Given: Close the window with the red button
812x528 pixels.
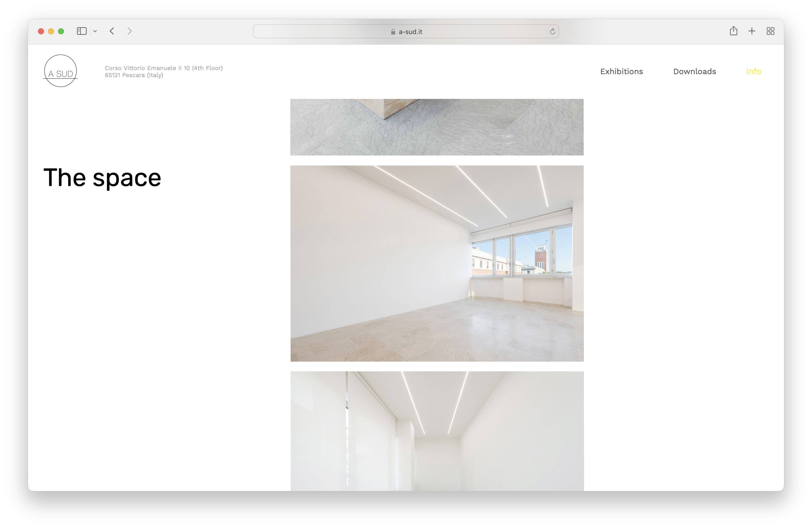Looking at the screenshot, I should tap(41, 31).
